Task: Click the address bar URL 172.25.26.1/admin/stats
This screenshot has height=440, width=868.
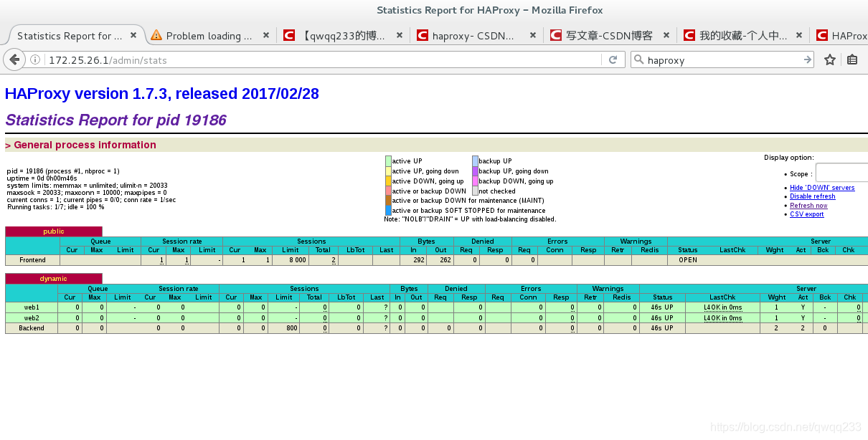Action: [x=107, y=60]
